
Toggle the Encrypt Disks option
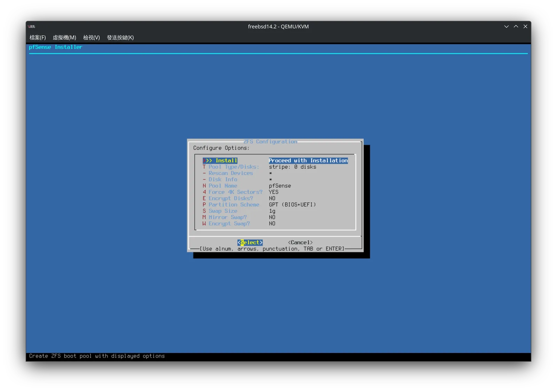(x=275, y=198)
